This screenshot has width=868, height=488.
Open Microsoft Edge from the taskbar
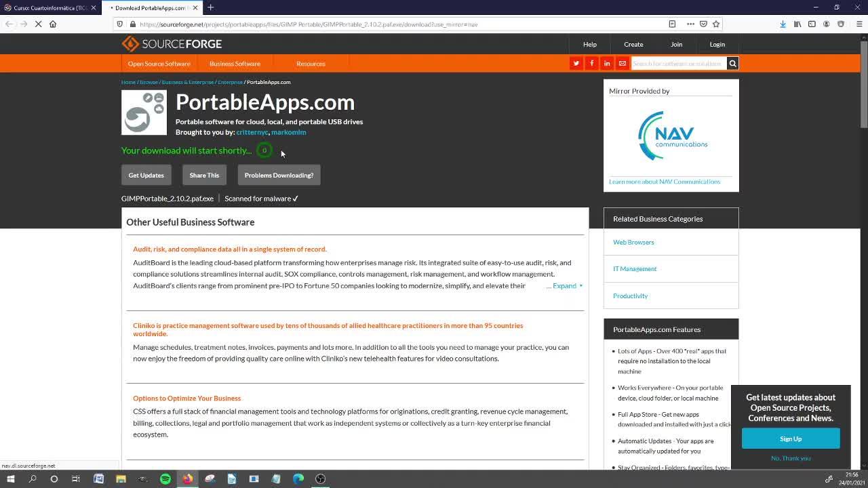(298, 479)
